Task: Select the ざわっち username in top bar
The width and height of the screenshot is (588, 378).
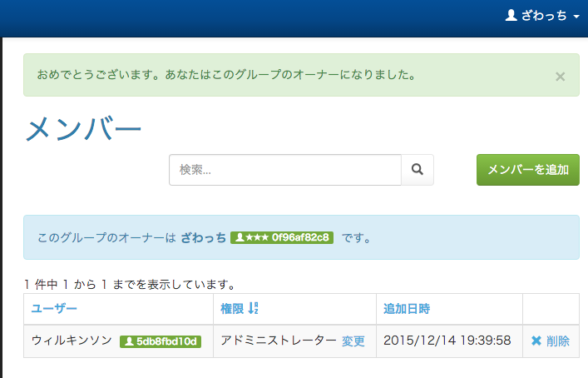Action: [x=544, y=16]
